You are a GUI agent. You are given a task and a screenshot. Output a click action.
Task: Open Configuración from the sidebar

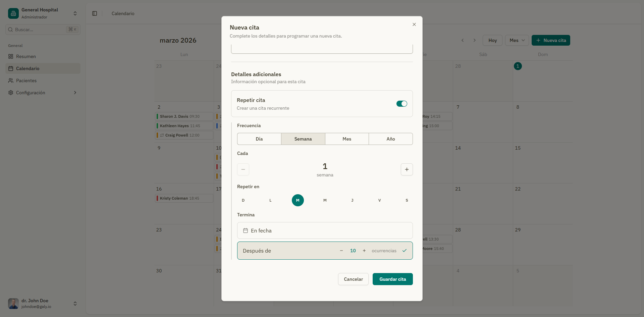point(30,93)
